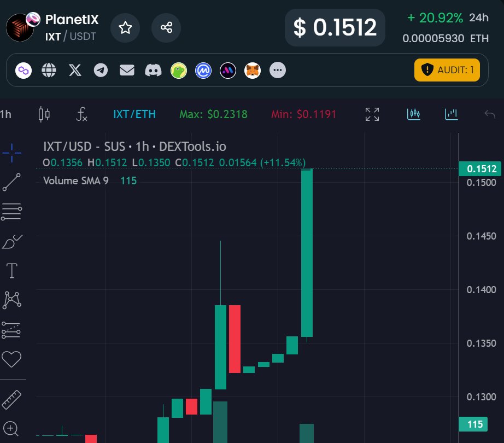Select the XABCD pattern tool

[12, 300]
